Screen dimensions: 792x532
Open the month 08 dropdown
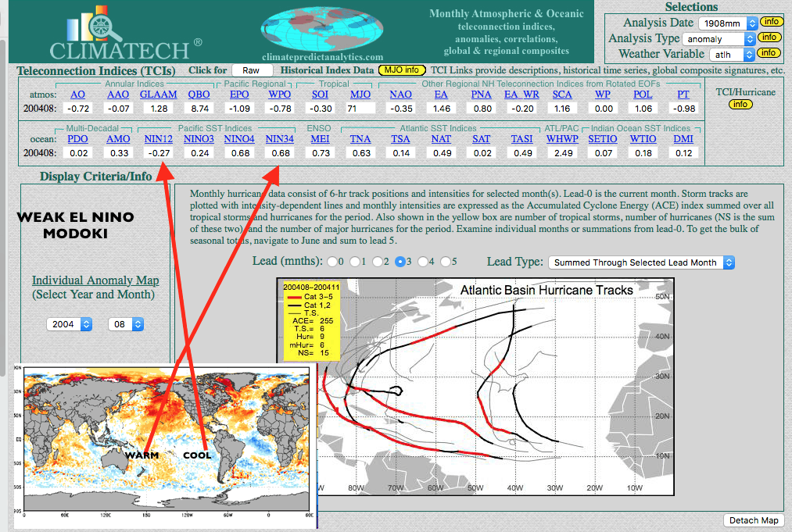point(125,323)
